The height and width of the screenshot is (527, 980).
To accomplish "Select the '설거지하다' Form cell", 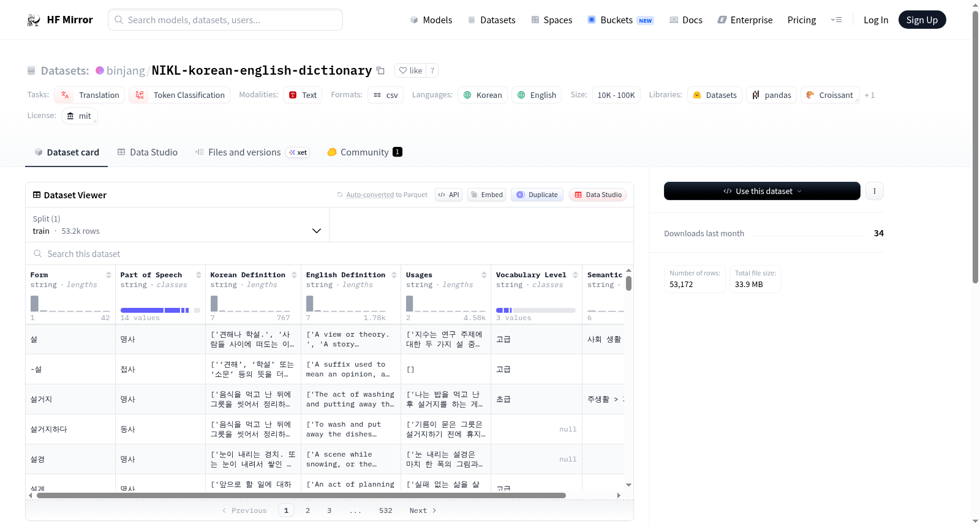I will point(70,429).
